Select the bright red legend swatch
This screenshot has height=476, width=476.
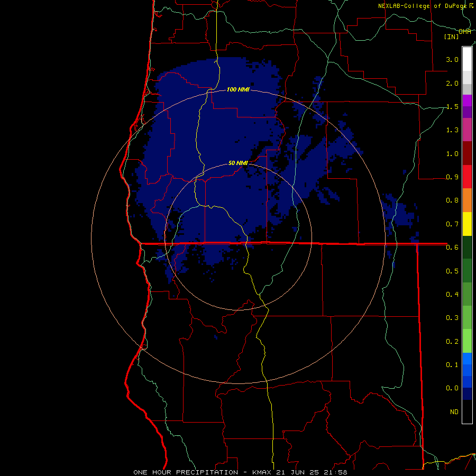(x=467, y=177)
